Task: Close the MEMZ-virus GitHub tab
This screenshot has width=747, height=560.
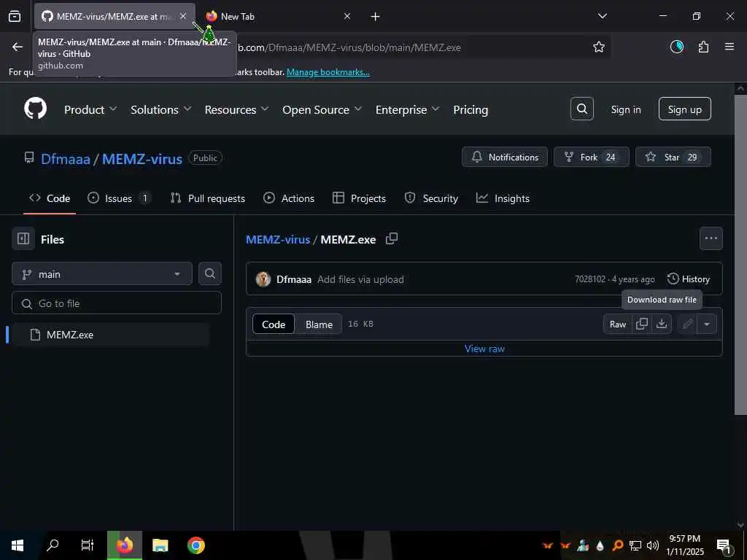Action: tap(183, 16)
